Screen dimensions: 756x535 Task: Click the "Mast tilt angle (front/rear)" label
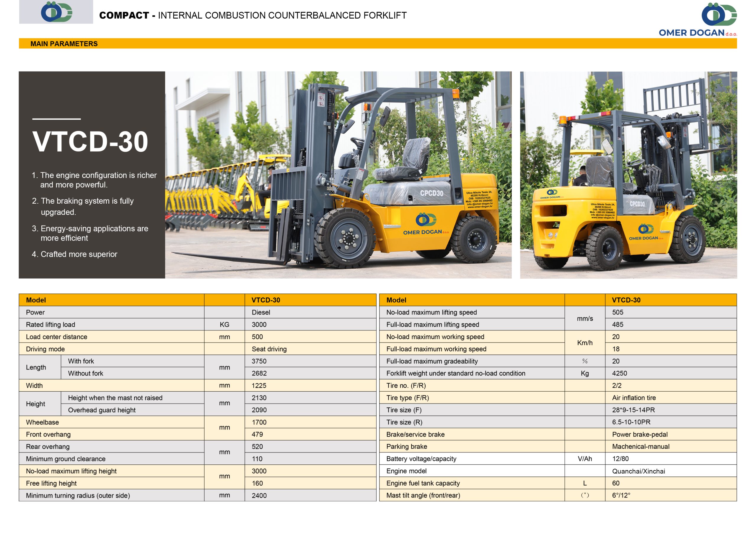423,495
